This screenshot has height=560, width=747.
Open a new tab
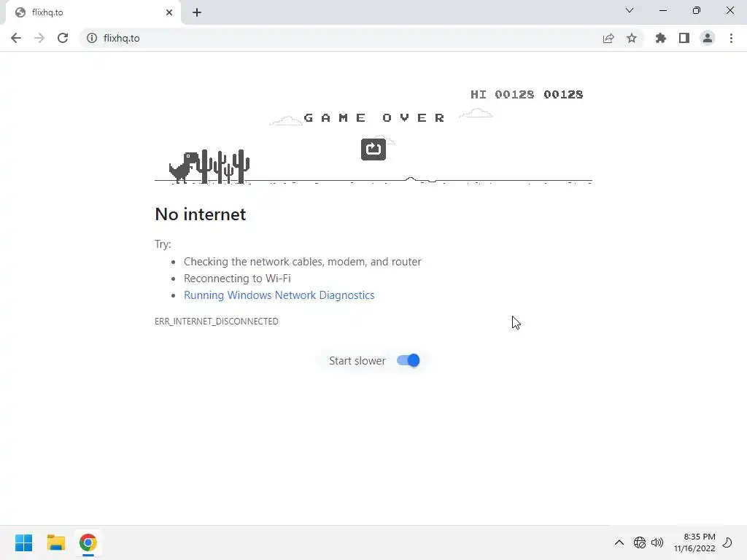click(197, 12)
